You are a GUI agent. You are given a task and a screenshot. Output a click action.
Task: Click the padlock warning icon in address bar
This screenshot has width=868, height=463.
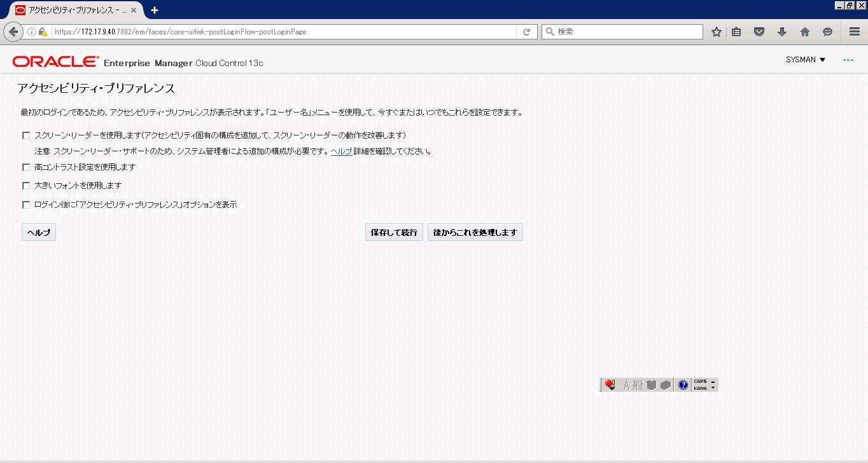pyautogui.click(x=43, y=32)
